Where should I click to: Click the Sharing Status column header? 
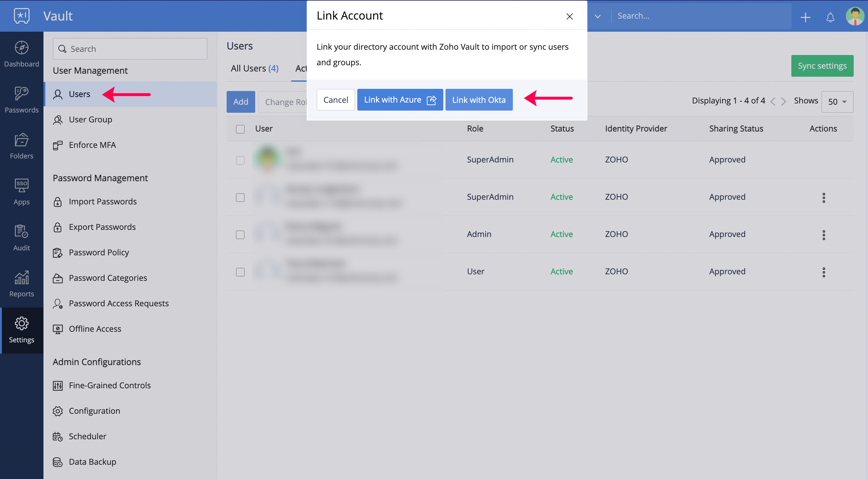pyautogui.click(x=736, y=128)
